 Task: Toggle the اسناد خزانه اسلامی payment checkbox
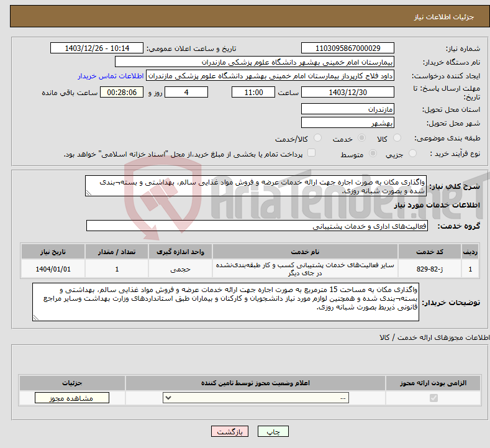click(x=311, y=153)
